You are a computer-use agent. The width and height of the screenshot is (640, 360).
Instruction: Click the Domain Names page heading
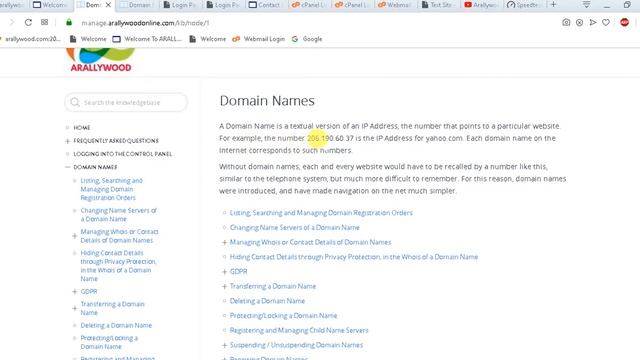point(267,100)
